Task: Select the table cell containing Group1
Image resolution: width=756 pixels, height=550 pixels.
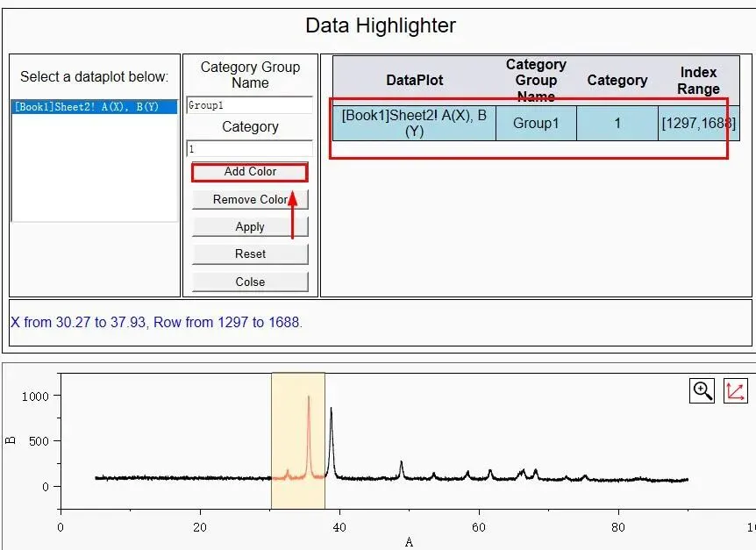Action: coord(536,124)
